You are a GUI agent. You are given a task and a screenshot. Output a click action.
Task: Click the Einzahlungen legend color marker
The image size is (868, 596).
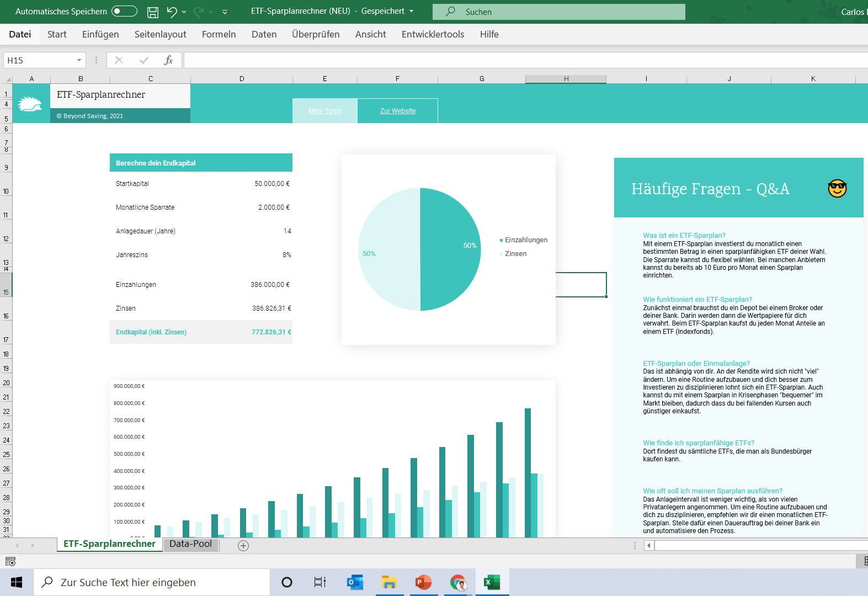tap(501, 240)
